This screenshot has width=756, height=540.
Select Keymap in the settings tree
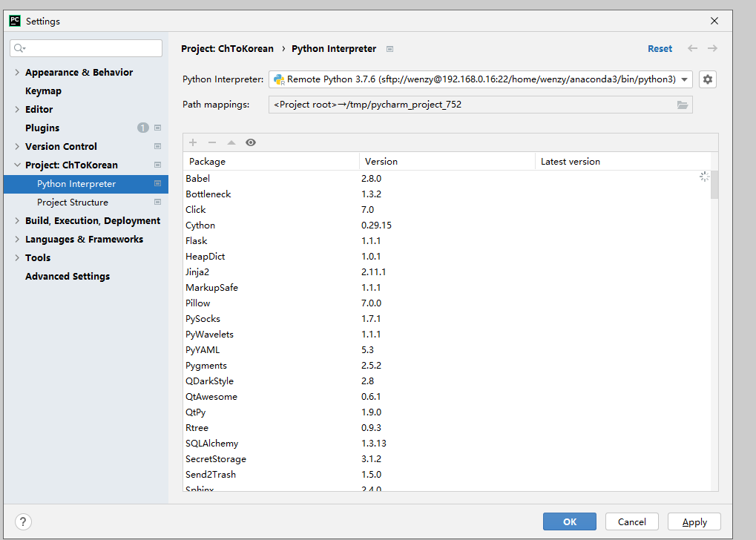click(43, 90)
